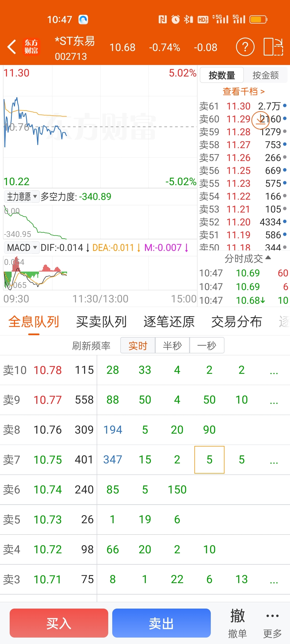This screenshot has width=290, height=644.
Task: Open 查看千档 link
Action: pyautogui.click(x=244, y=92)
